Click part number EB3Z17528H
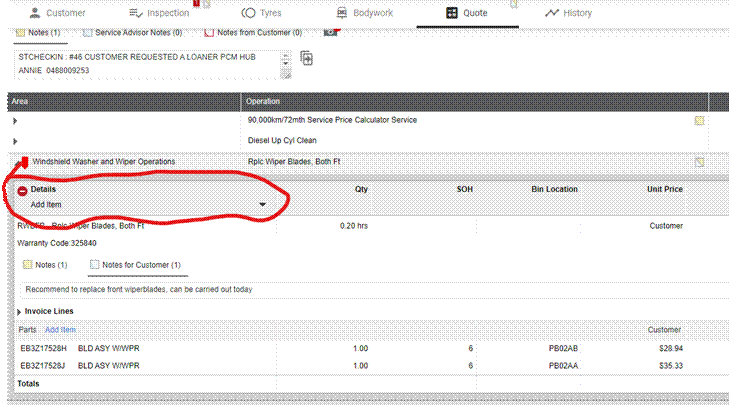729x405 pixels. (43, 348)
